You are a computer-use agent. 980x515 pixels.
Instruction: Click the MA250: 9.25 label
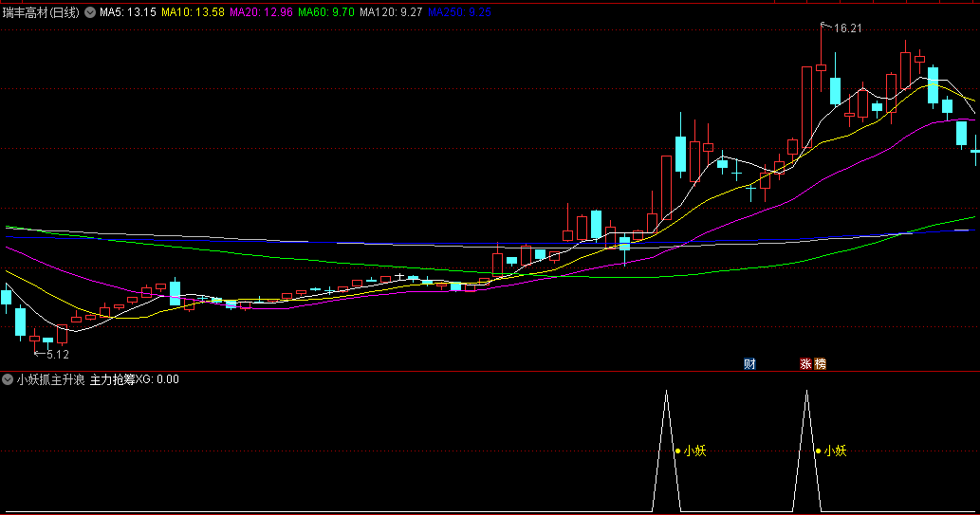[x=459, y=12]
